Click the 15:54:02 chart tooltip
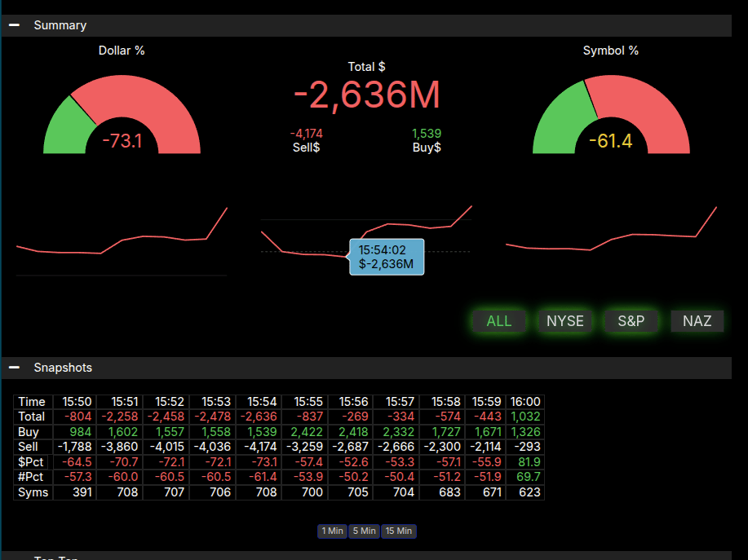The height and width of the screenshot is (560, 748). [387, 257]
